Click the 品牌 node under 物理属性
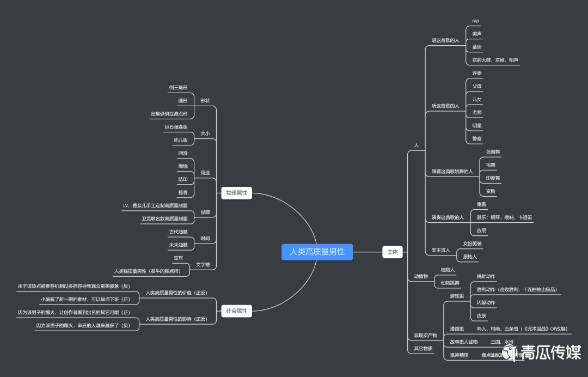The height and width of the screenshot is (377, 588). coord(205,212)
